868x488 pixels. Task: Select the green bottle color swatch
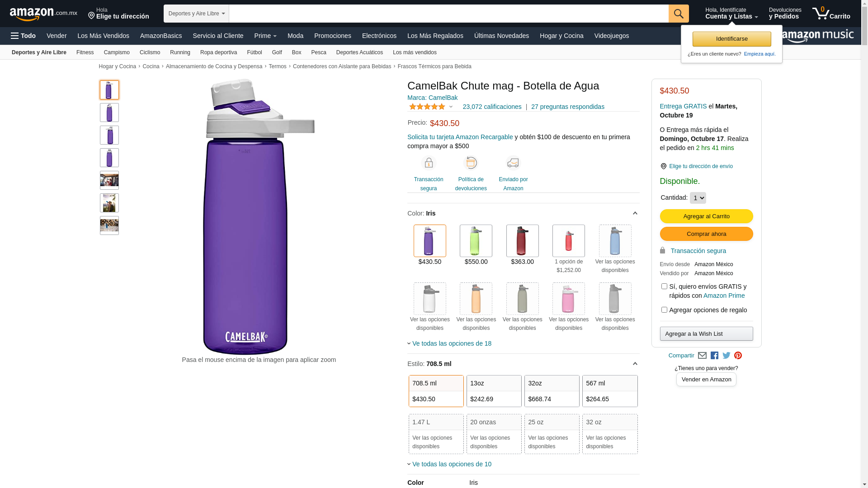point(476,241)
